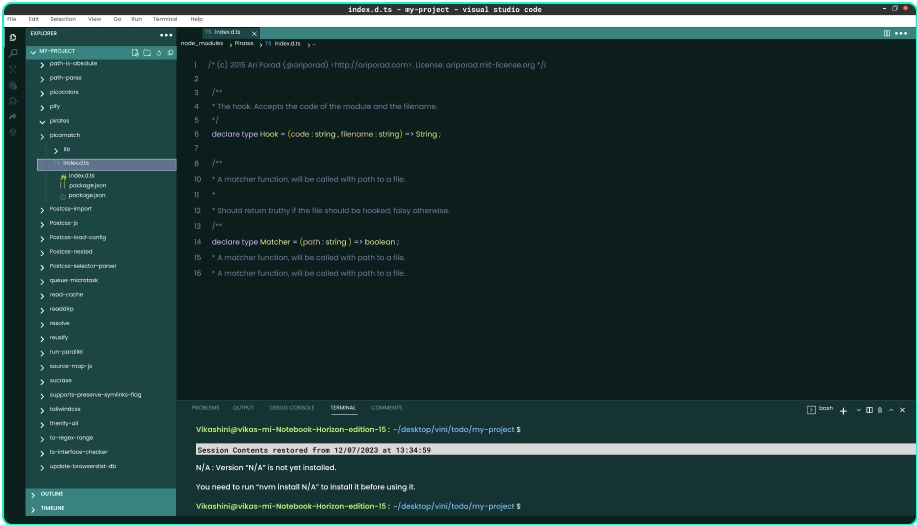Switch to the Output tab

[x=243, y=407]
